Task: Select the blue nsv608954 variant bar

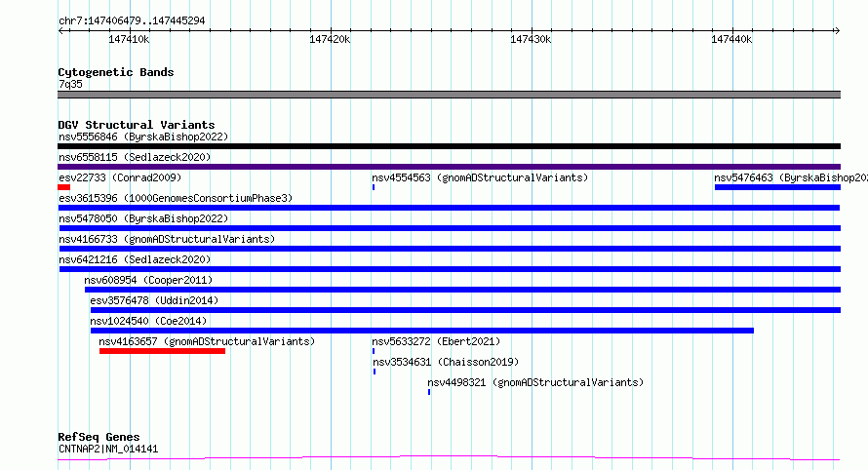Action: coord(463,290)
